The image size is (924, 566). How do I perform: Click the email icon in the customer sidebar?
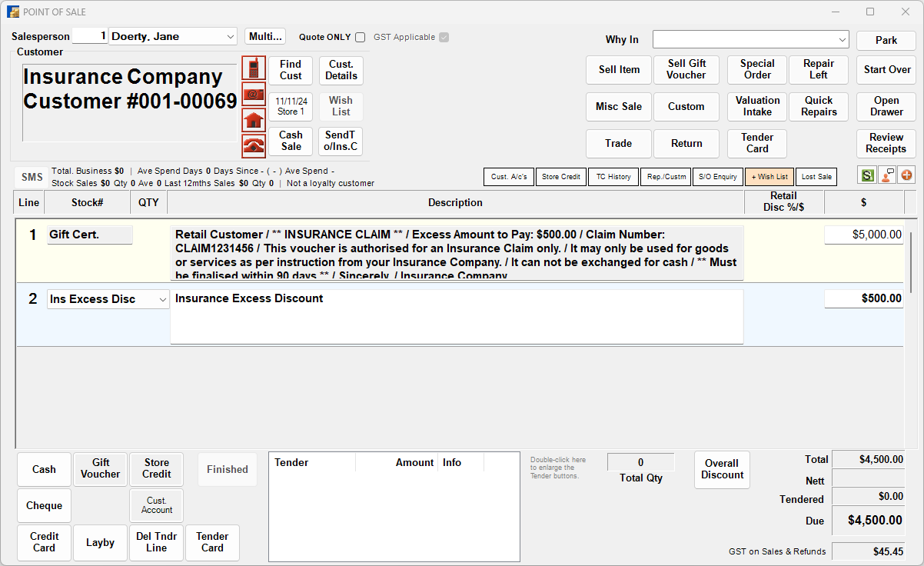pyautogui.click(x=254, y=94)
